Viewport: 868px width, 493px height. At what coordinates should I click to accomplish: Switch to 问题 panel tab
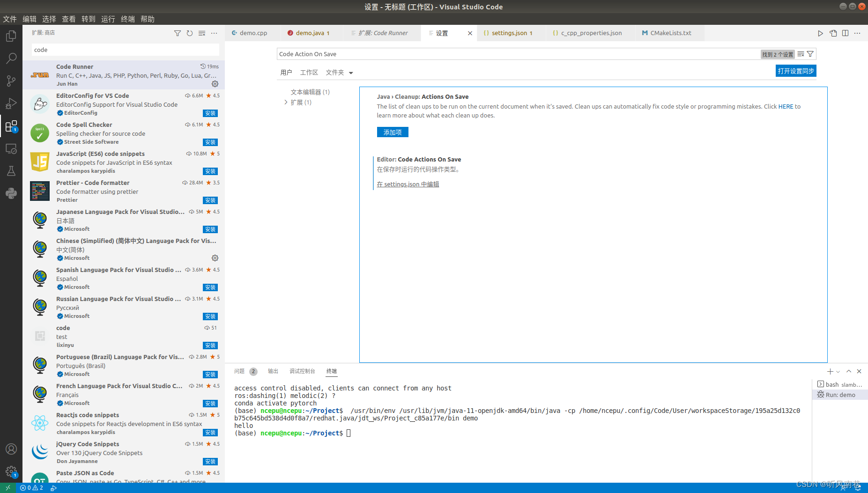(x=245, y=371)
